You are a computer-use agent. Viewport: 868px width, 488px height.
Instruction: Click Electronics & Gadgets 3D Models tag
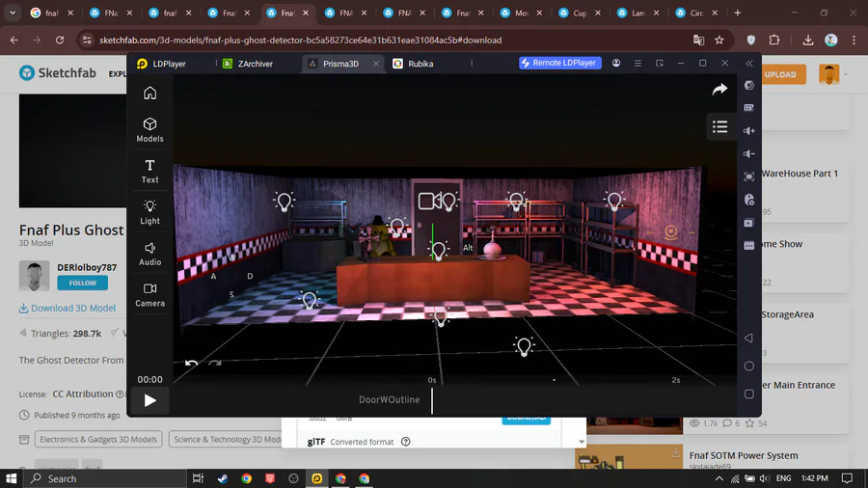[x=98, y=440]
